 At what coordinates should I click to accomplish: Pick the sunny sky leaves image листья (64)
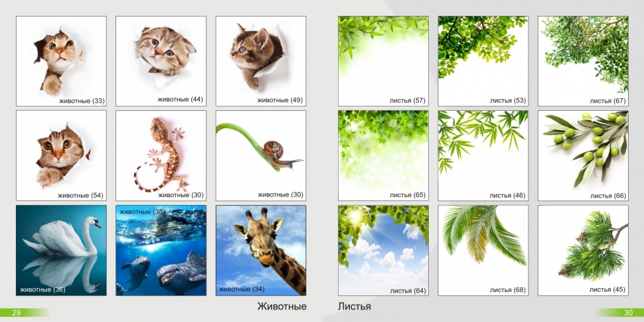[x=383, y=250]
